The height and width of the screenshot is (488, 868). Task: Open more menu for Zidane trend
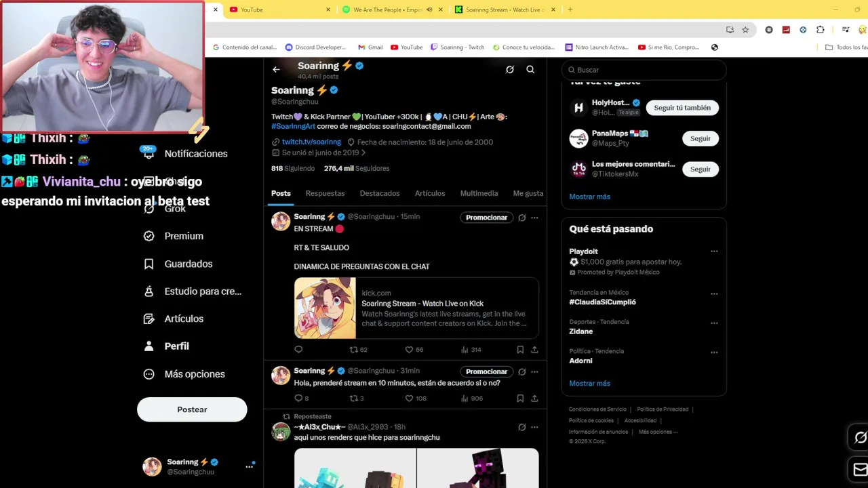pyautogui.click(x=714, y=323)
